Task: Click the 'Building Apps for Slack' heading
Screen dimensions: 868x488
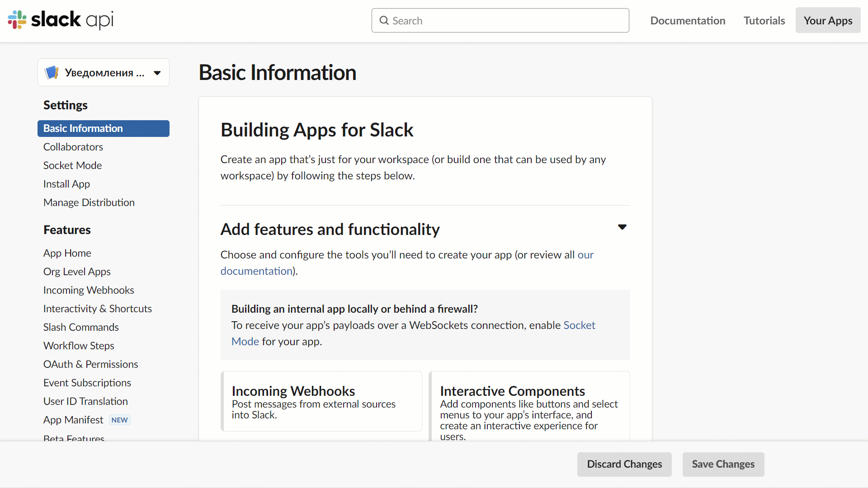Action: 317,130
